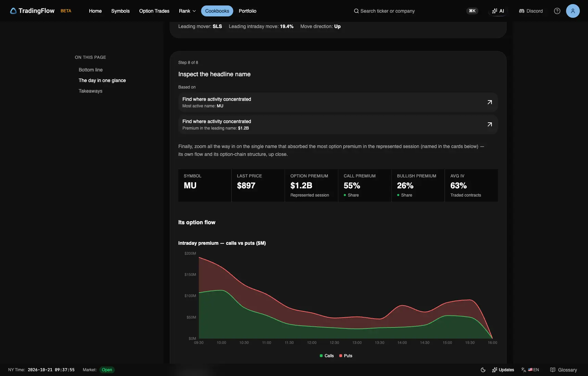Click the 63% avg IV value
The image size is (588, 376).
pos(459,186)
